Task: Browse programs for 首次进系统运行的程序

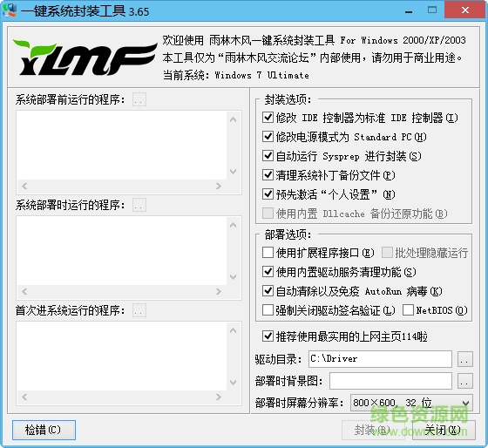Action: [x=139, y=310]
